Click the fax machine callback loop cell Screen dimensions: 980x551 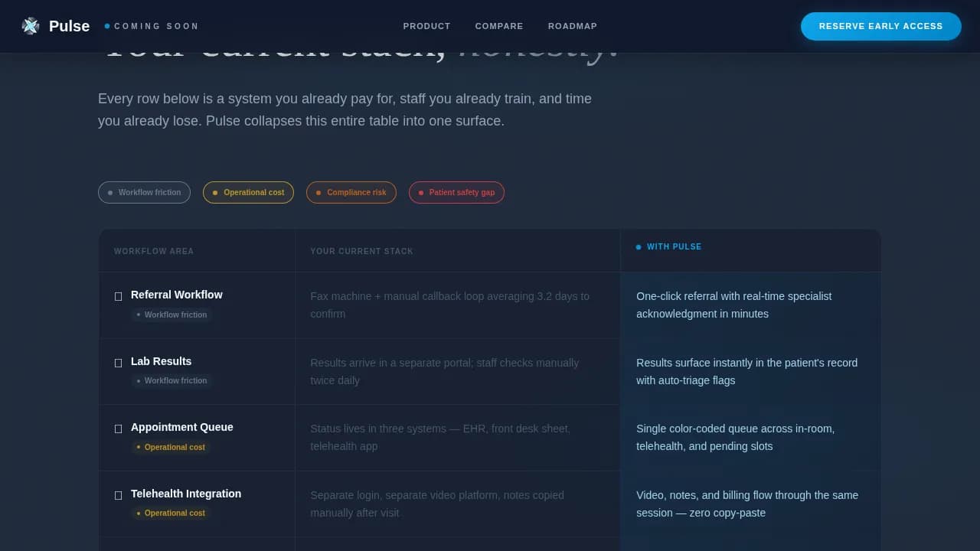(x=458, y=305)
